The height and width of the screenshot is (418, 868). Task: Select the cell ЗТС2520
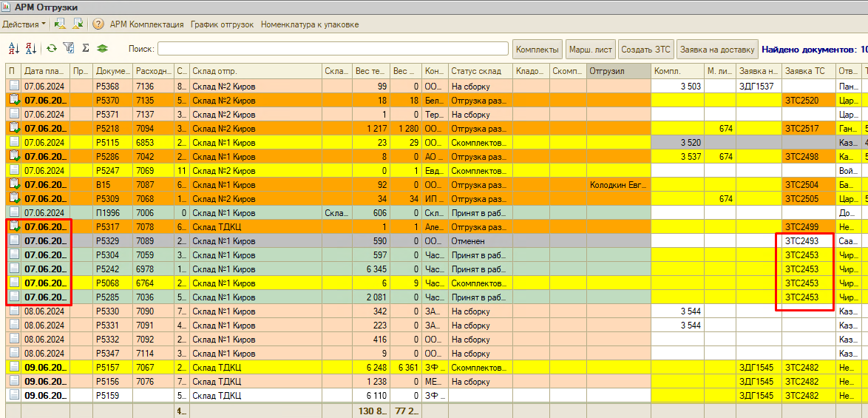point(810,100)
